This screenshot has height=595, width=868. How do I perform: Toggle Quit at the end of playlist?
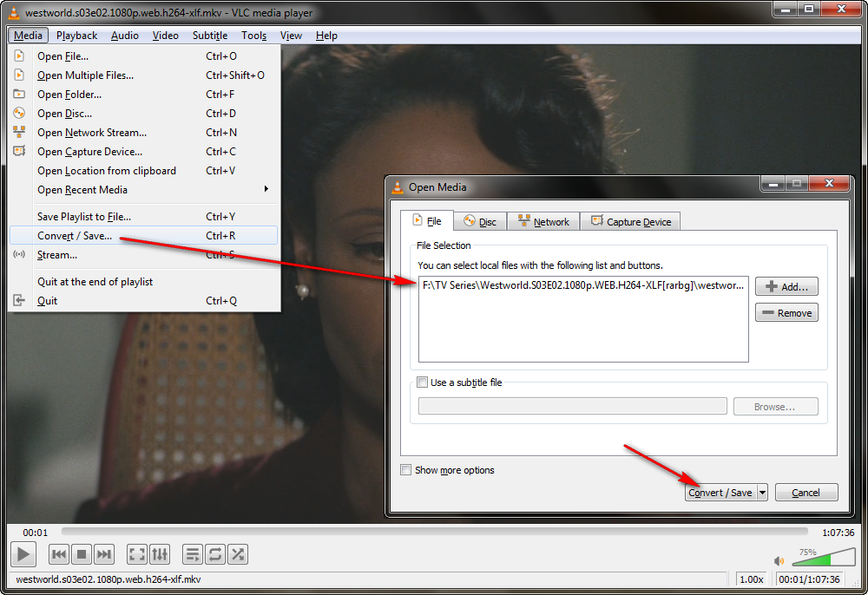click(x=143, y=282)
